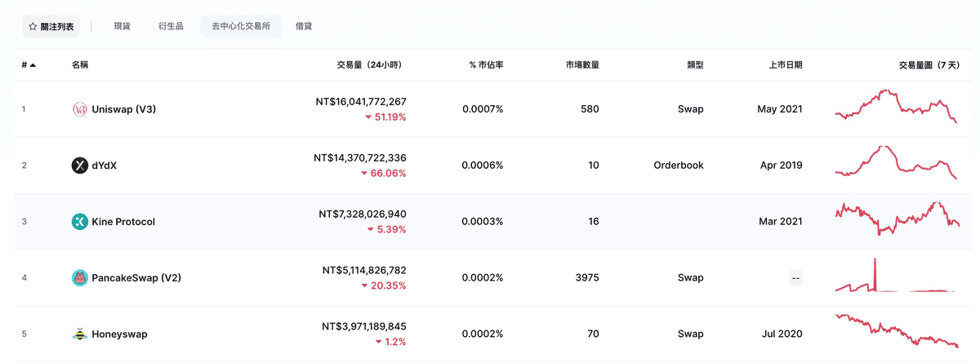Open the 關注列表 watchlist button
The height and width of the screenshot is (363, 980).
coord(51,26)
